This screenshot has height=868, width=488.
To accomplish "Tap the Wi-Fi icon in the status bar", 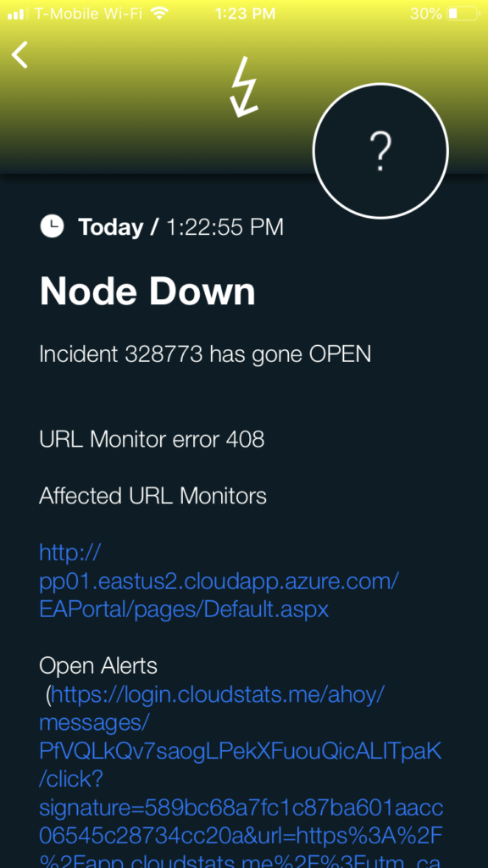I will pos(159,14).
